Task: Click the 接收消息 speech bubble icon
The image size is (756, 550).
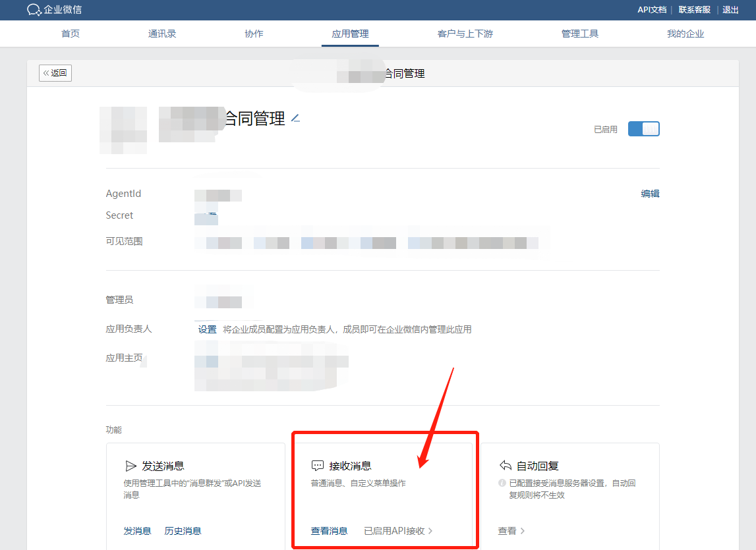Action: pos(319,465)
